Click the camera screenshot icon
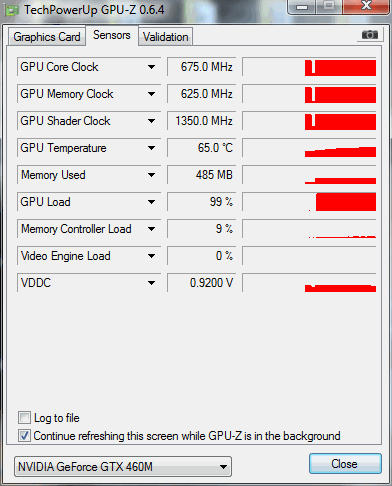Screen dimensions: 392x486 369,35
